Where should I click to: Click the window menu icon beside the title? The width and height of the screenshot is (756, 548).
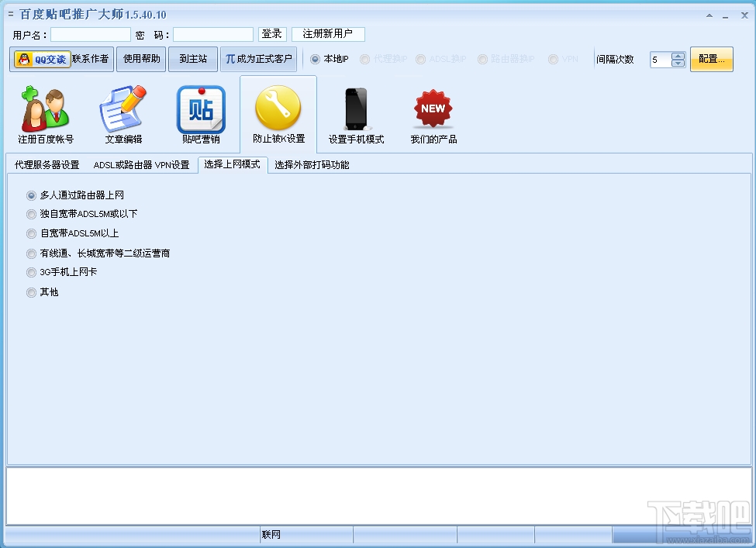click(11, 15)
